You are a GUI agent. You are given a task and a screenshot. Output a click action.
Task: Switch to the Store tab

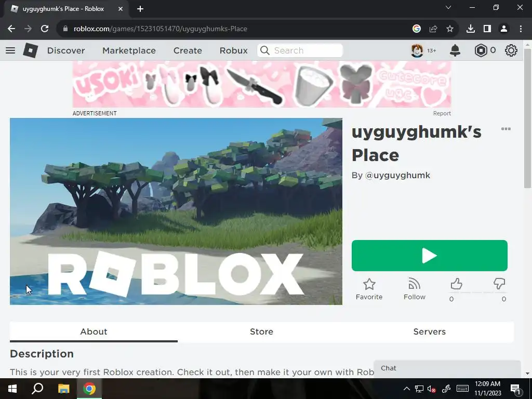tap(262, 332)
